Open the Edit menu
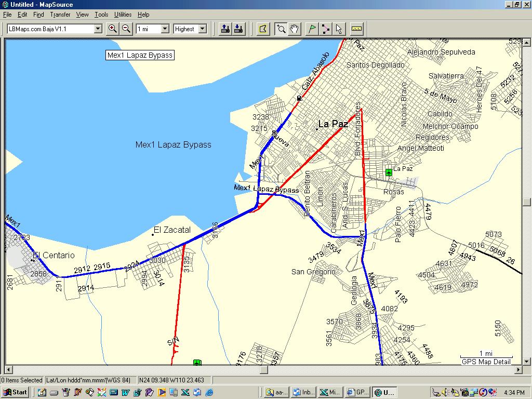The height and width of the screenshot is (399, 532). [22, 15]
